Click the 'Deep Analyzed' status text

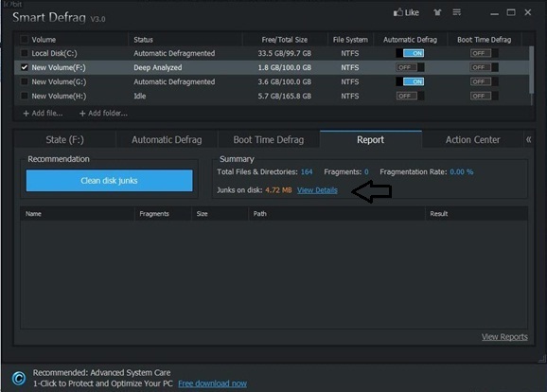click(158, 67)
